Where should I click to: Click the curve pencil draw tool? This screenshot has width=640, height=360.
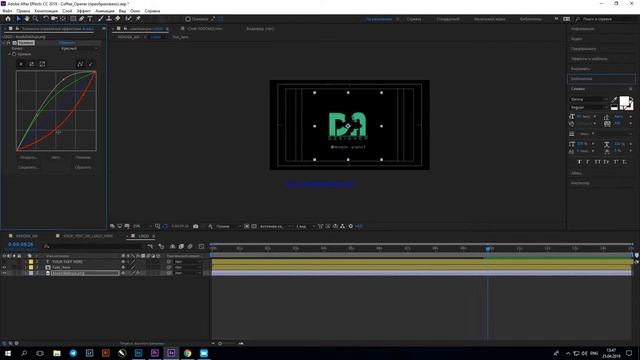[x=91, y=64]
